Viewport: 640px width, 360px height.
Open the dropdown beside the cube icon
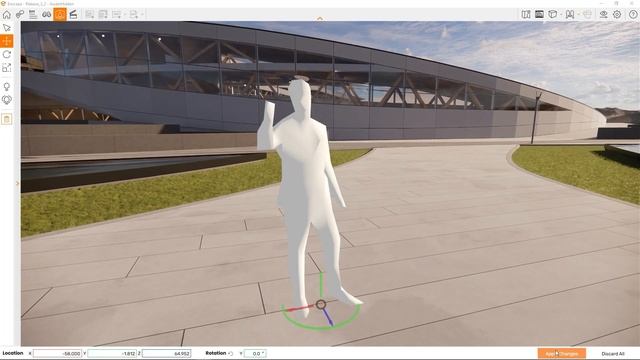[561, 14]
